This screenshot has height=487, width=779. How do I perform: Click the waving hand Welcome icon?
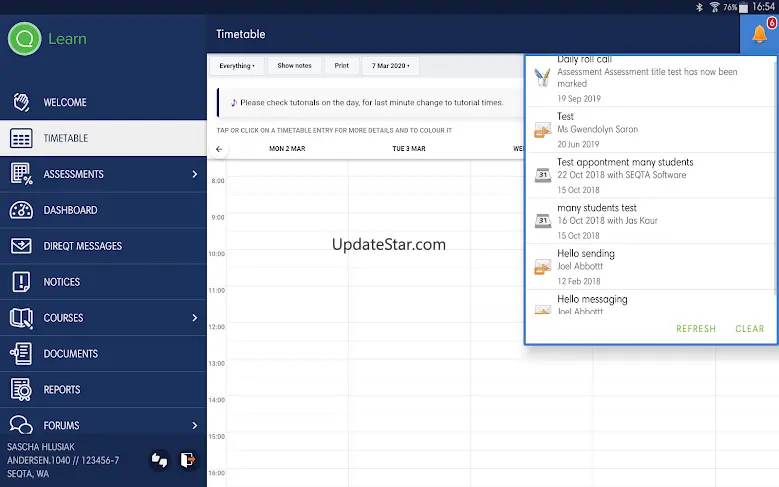(21, 102)
